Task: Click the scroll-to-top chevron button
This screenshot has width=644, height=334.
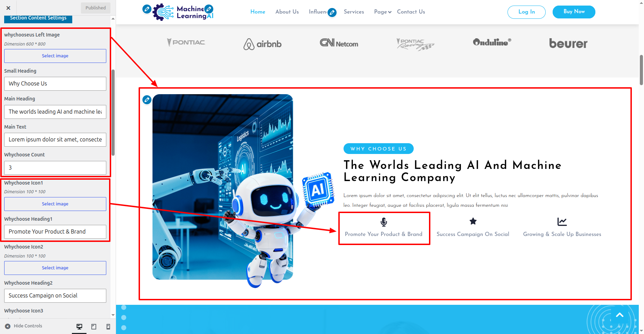Action: pos(620,315)
